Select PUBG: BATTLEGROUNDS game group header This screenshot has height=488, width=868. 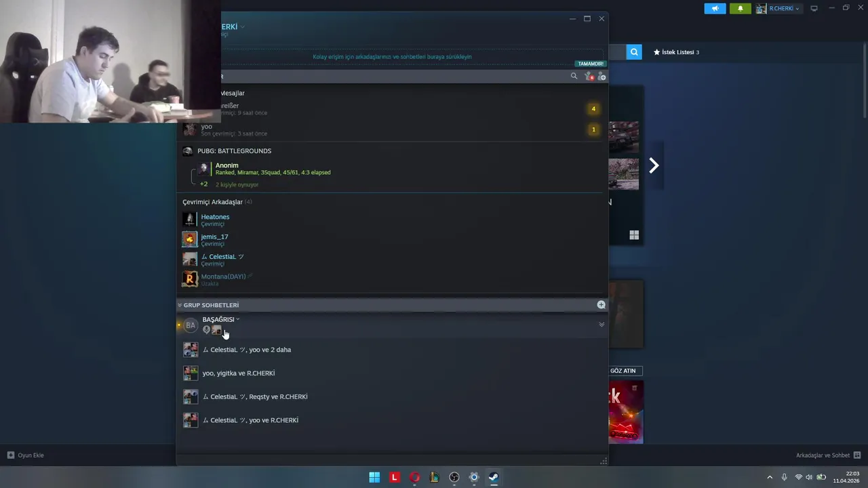coord(234,151)
